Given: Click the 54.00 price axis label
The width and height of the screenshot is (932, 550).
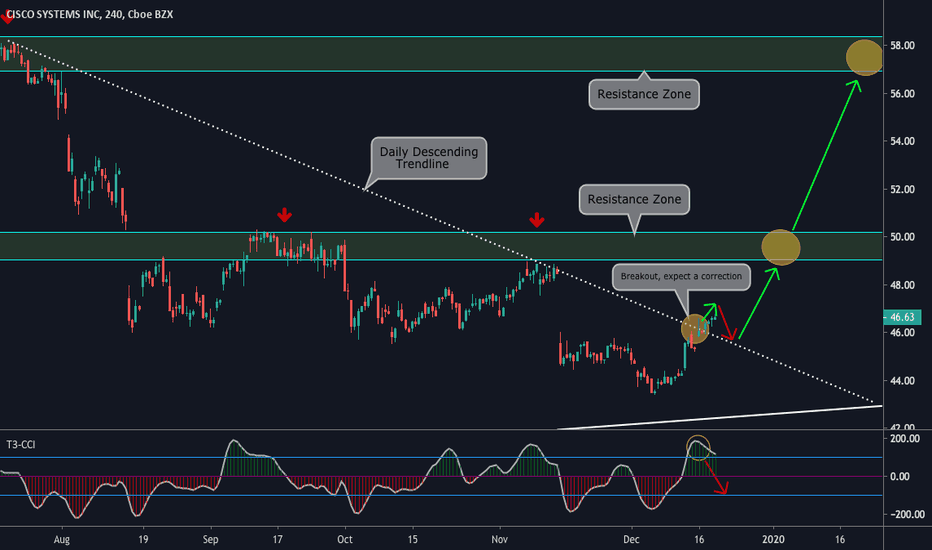Looking at the screenshot, I should tap(902, 142).
